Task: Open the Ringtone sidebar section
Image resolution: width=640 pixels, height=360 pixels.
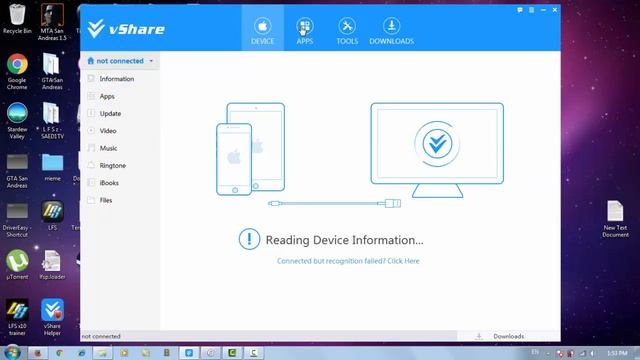Action: [112, 165]
